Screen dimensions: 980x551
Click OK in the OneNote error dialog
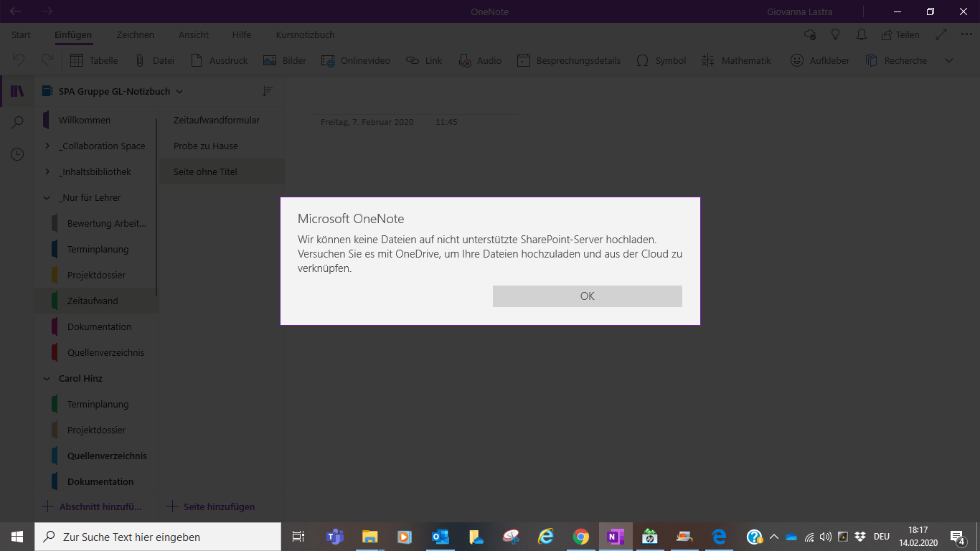tap(587, 296)
